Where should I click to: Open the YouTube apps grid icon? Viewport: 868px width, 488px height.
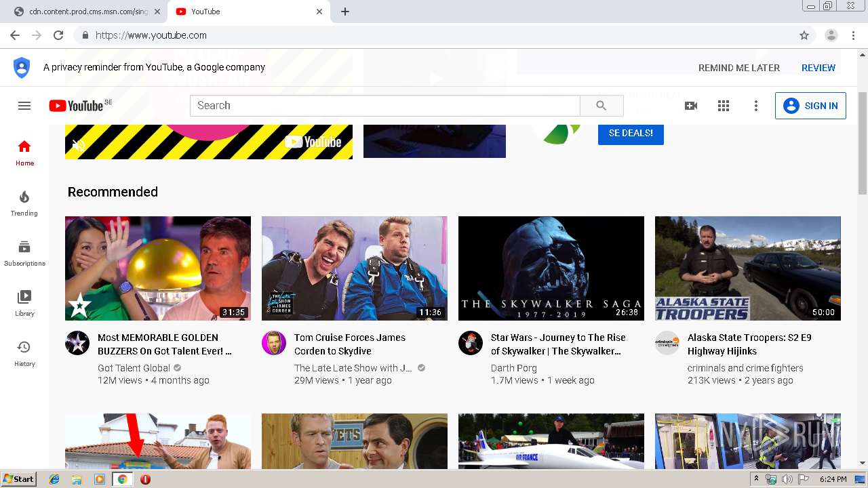point(724,106)
